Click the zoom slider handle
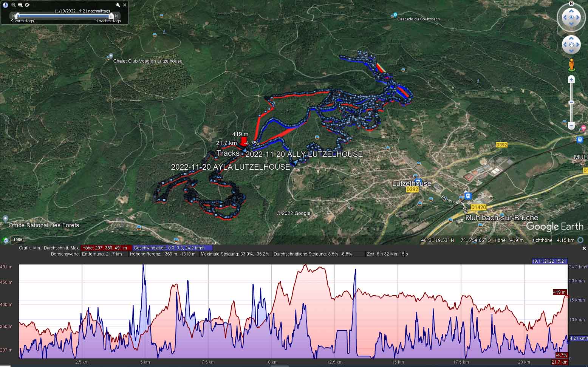This screenshot has height=367, width=588. (x=571, y=102)
